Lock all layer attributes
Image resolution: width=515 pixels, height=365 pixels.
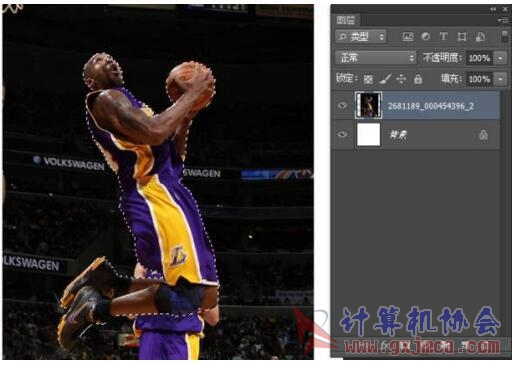[x=418, y=79]
